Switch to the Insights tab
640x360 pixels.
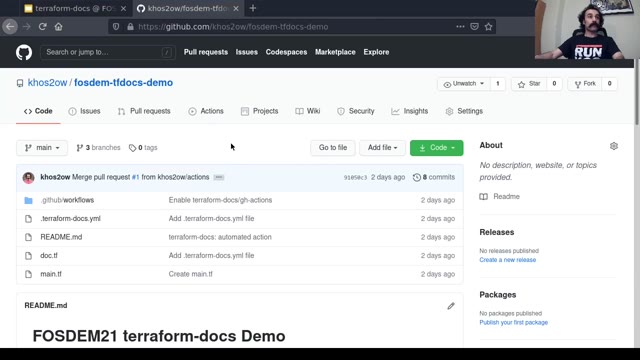410,111
